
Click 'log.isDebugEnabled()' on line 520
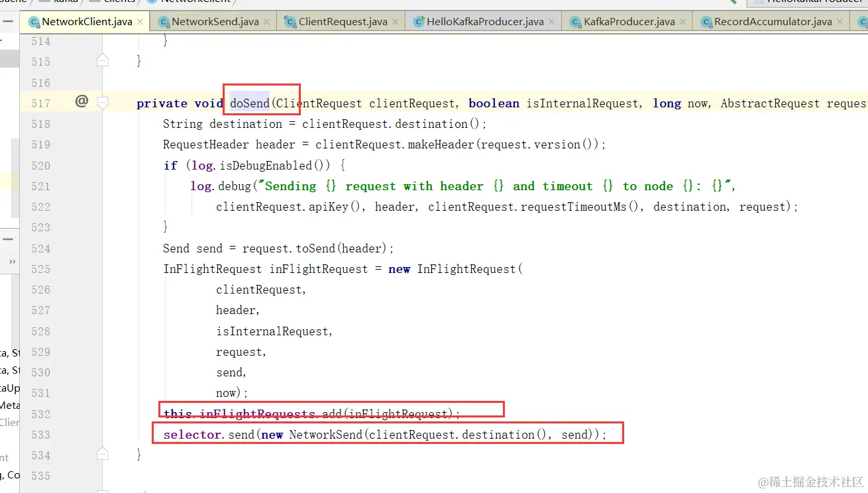260,166
